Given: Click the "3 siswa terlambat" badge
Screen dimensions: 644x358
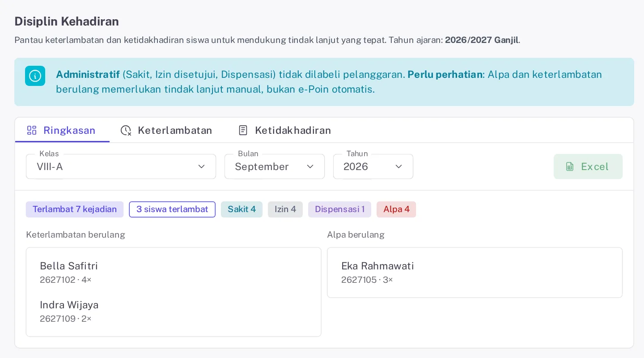Looking at the screenshot, I should tap(172, 209).
